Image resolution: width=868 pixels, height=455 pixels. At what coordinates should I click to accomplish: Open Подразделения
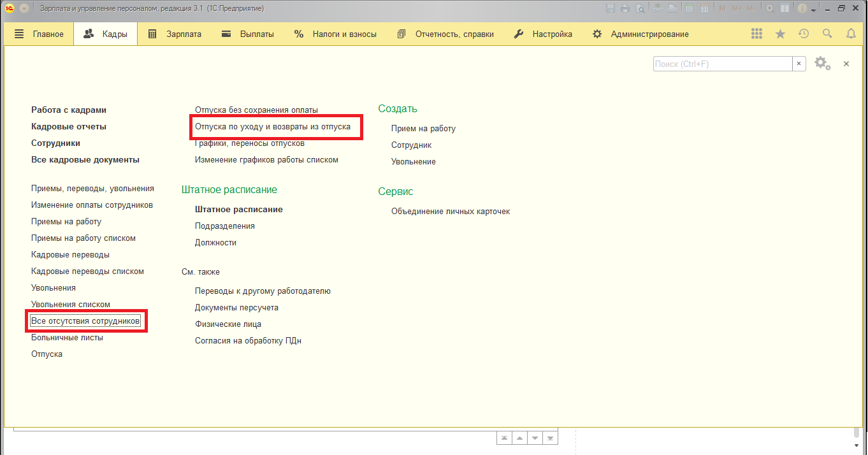pos(225,226)
